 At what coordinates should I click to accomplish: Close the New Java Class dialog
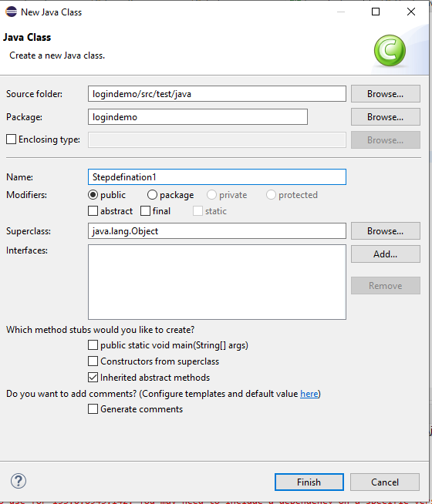point(411,12)
